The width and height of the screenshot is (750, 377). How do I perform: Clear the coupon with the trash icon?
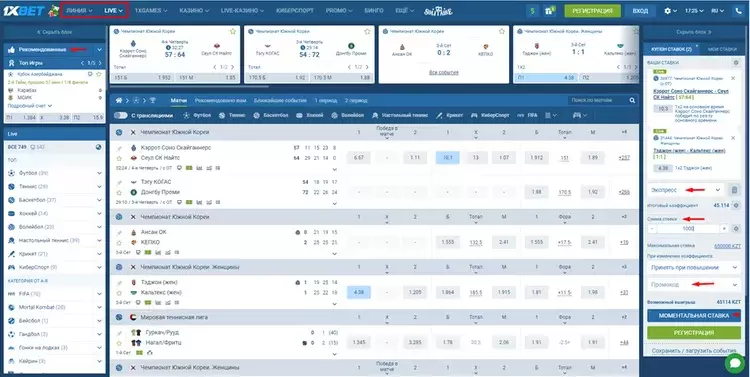[734, 190]
